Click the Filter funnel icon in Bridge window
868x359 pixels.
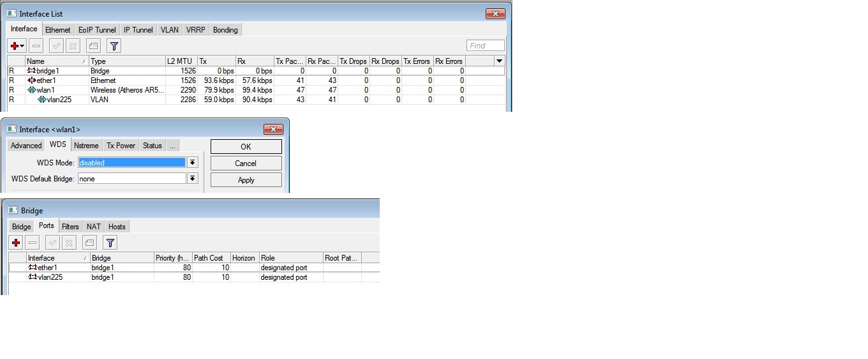click(x=110, y=243)
